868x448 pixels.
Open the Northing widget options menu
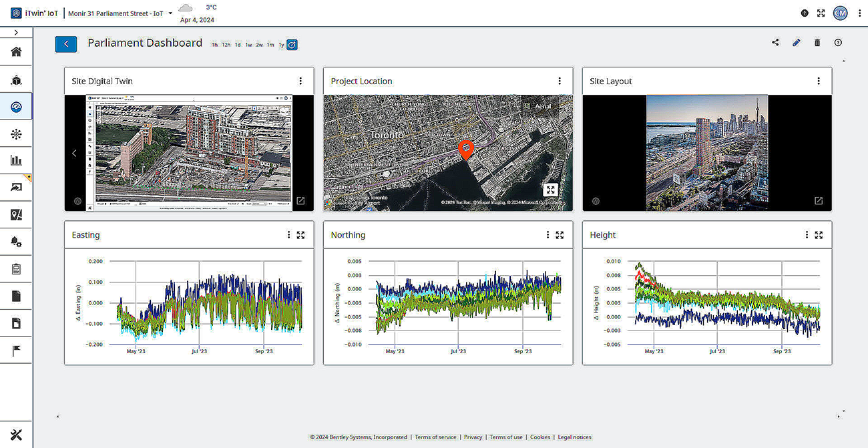(x=548, y=234)
